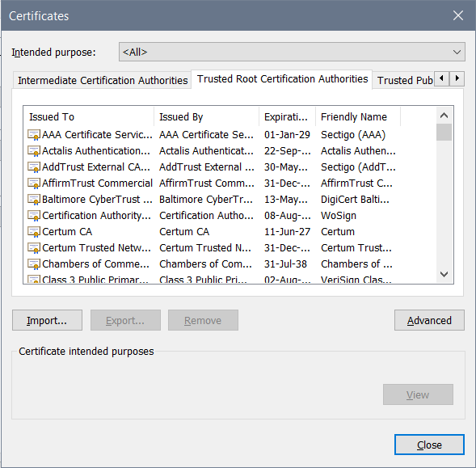
Task: Click the Certum CA certificate icon
Action: tap(34, 231)
